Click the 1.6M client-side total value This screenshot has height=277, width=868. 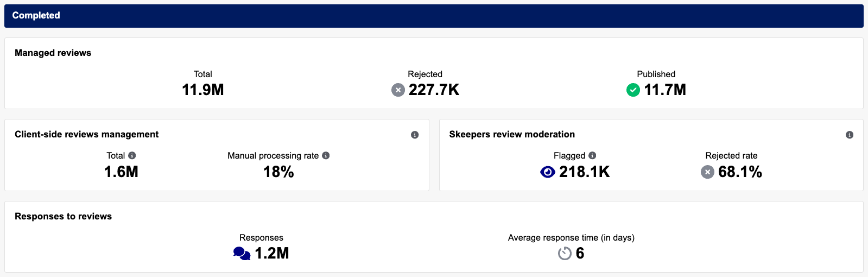121,172
